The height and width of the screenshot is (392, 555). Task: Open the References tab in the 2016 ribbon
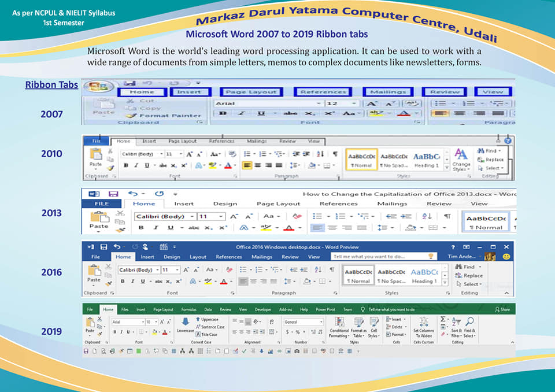pos(229,257)
